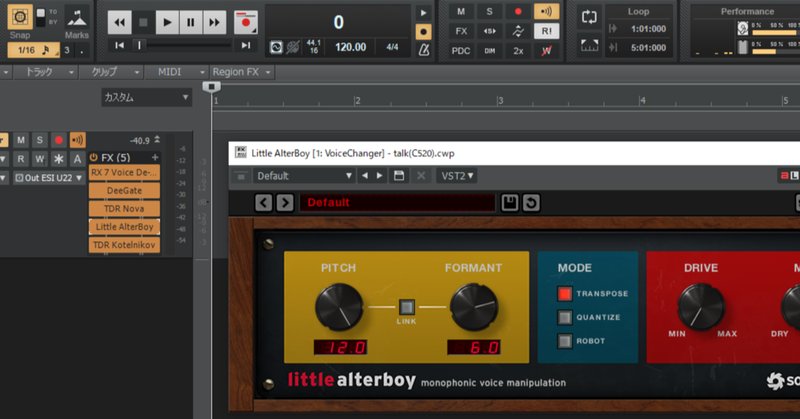This screenshot has width=800, height=419.
Task: Arm the track for recording
Action: (x=59, y=140)
